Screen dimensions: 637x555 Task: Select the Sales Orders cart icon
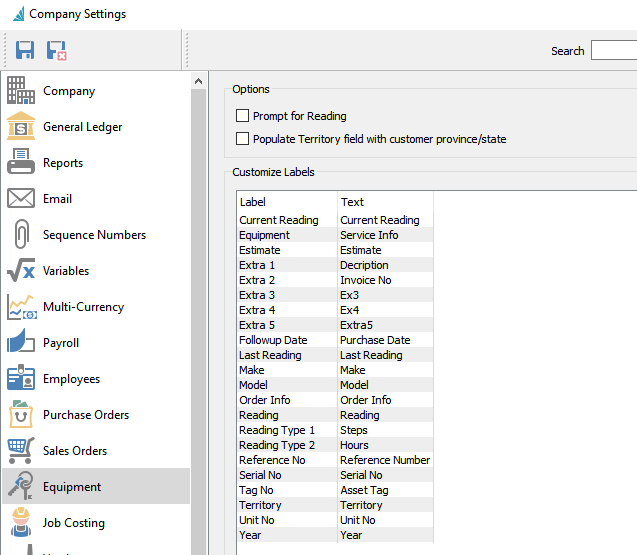21,451
